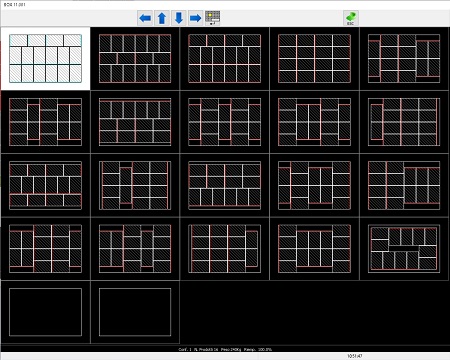Select first-row fifth-column layout thumbnail
The image size is (450, 360).
pyautogui.click(x=404, y=59)
